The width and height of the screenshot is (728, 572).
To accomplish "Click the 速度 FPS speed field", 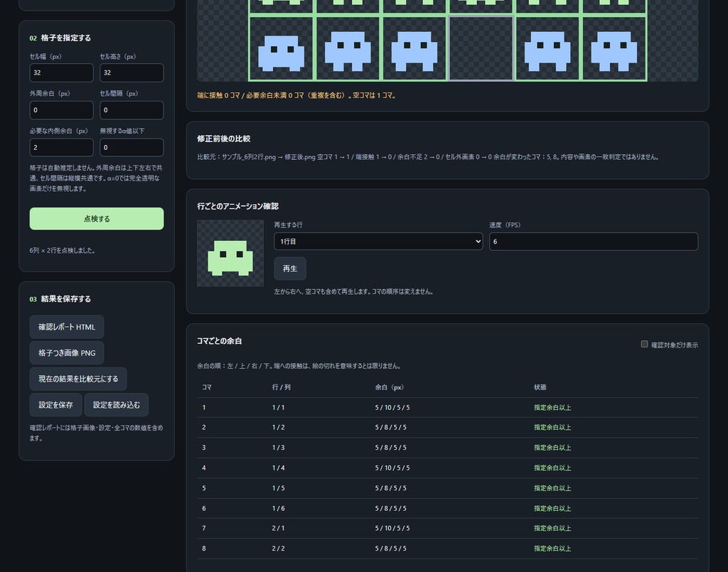I will [x=594, y=241].
